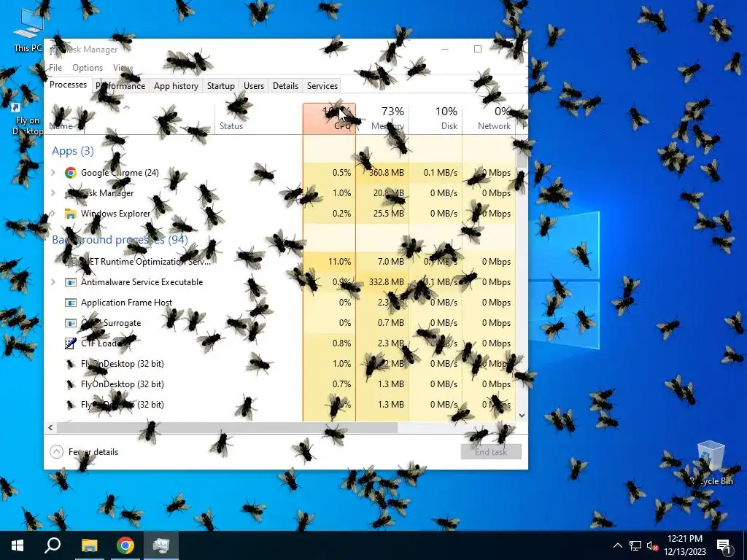Sort processes by Disk column

[436, 119]
